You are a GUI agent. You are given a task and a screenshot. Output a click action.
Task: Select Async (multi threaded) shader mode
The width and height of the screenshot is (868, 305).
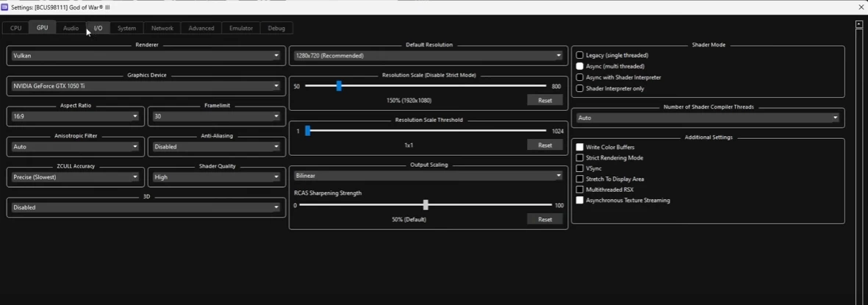[x=580, y=66]
